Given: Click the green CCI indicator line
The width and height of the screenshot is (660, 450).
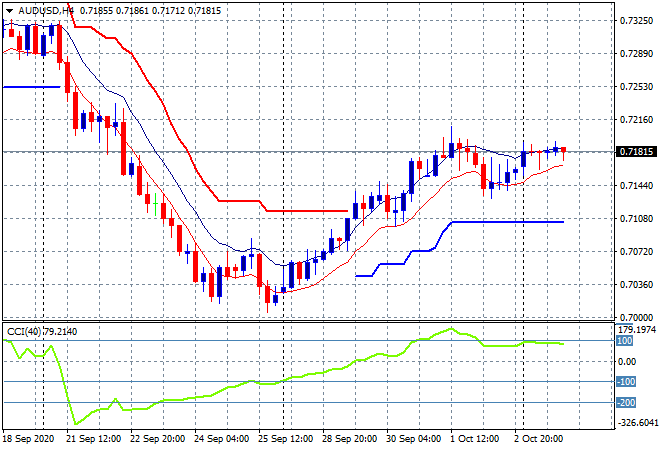Looking at the screenshot, I should click(284, 381).
